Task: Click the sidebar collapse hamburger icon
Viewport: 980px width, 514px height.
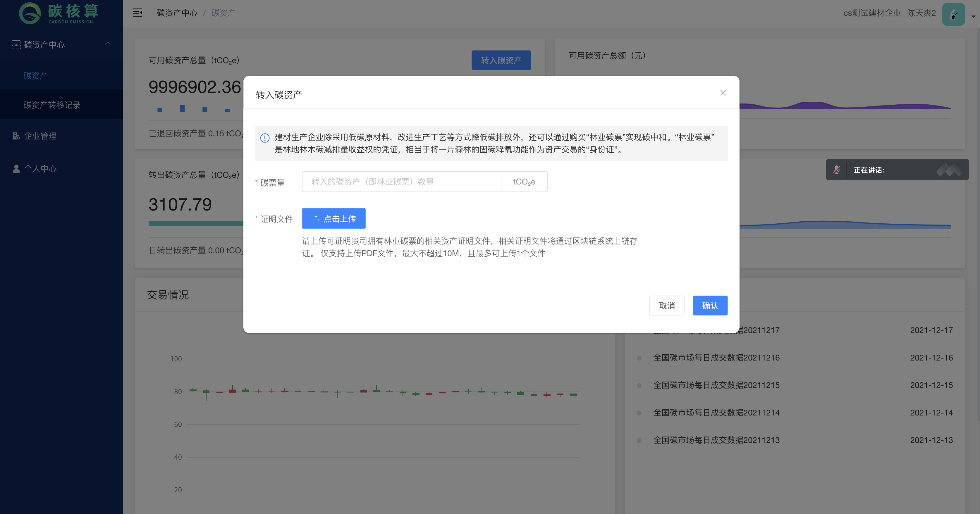Action: [x=137, y=13]
